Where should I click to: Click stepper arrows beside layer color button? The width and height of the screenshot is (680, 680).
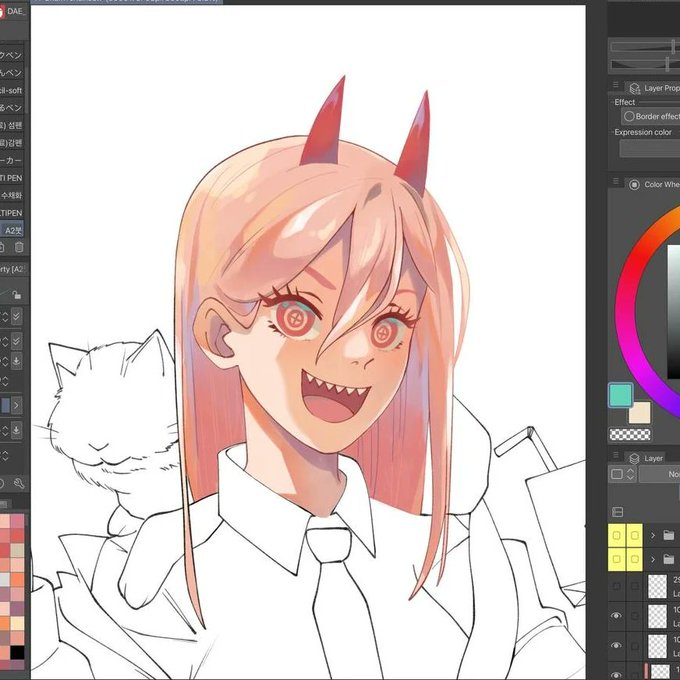tap(630, 474)
